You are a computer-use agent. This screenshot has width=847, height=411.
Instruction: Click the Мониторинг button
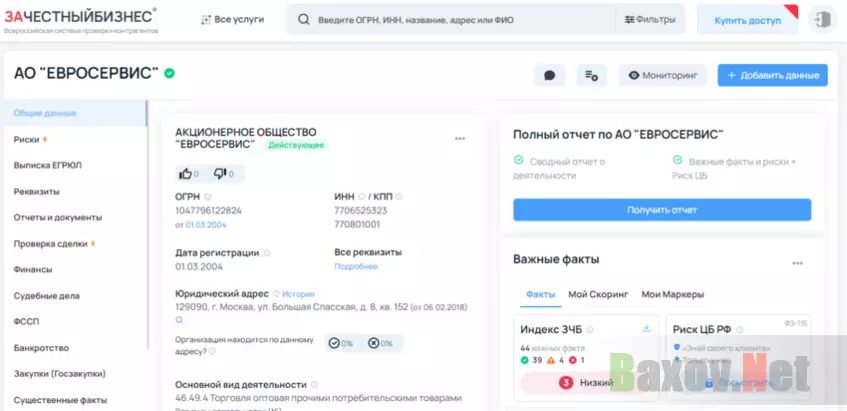coord(662,76)
